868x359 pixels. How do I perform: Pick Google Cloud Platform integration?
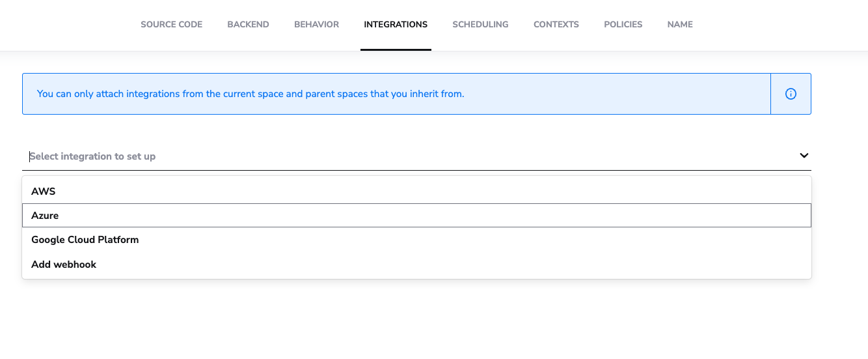pyautogui.click(x=416, y=240)
